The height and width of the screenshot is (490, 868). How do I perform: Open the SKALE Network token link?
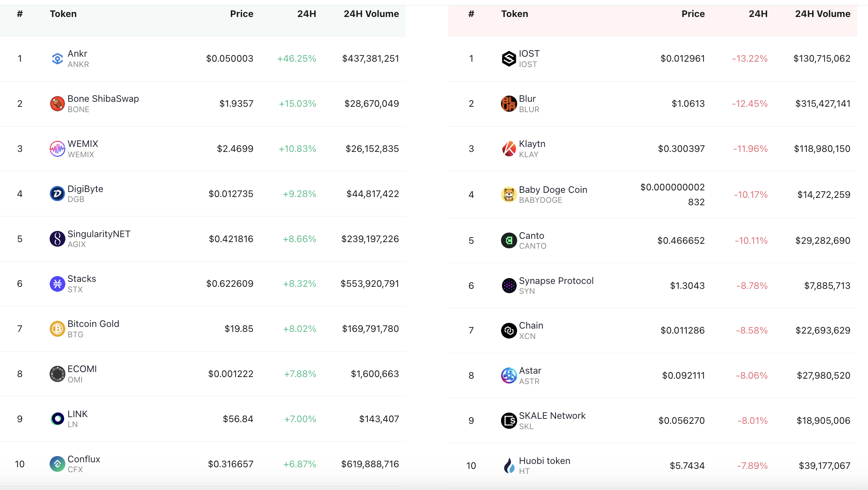click(x=552, y=416)
